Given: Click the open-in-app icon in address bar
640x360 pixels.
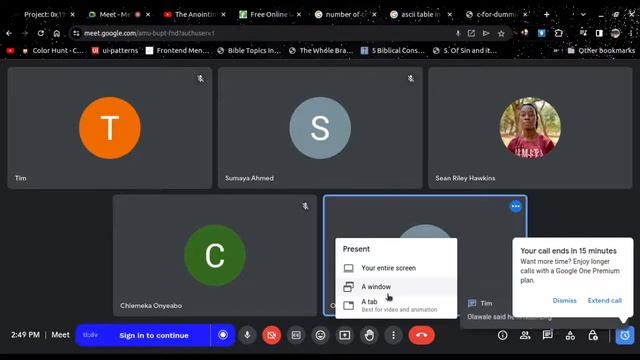Looking at the screenshot, I should pyautogui.click(x=471, y=33).
